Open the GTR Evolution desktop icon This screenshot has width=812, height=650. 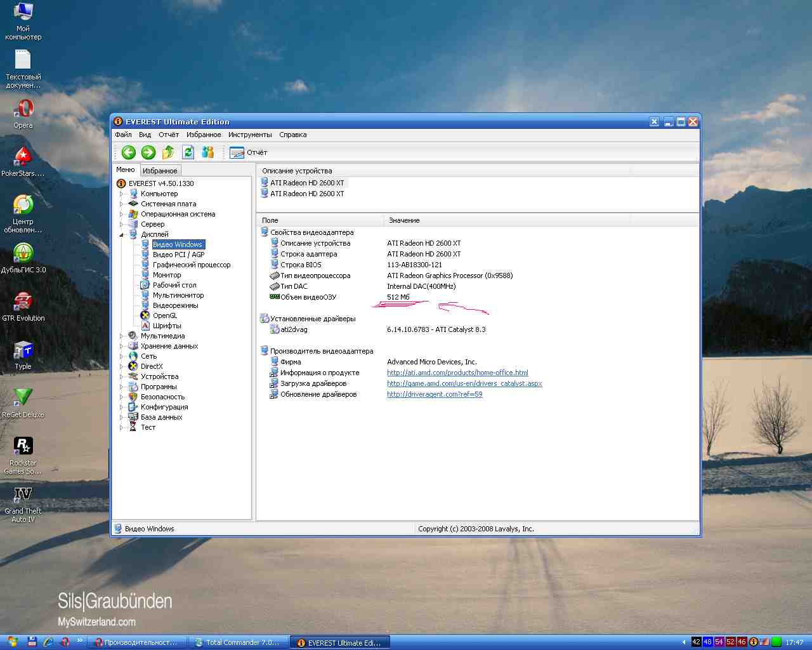(x=23, y=307)
